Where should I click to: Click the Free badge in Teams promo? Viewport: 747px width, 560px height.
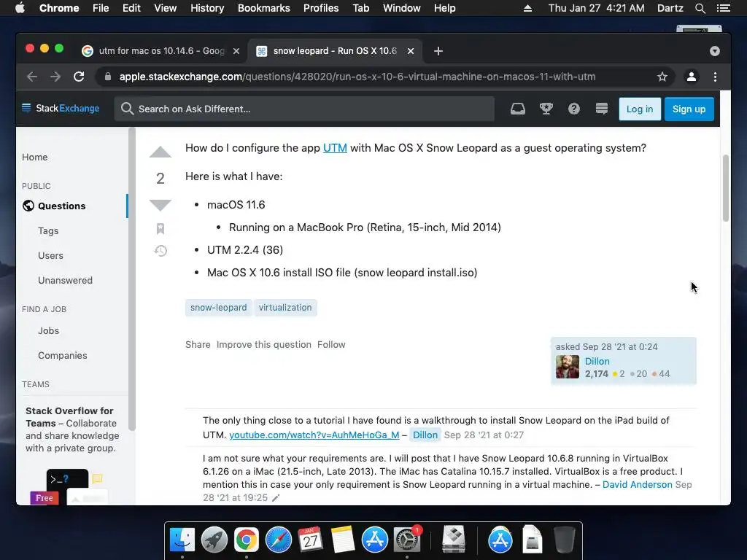click(44, 498)
